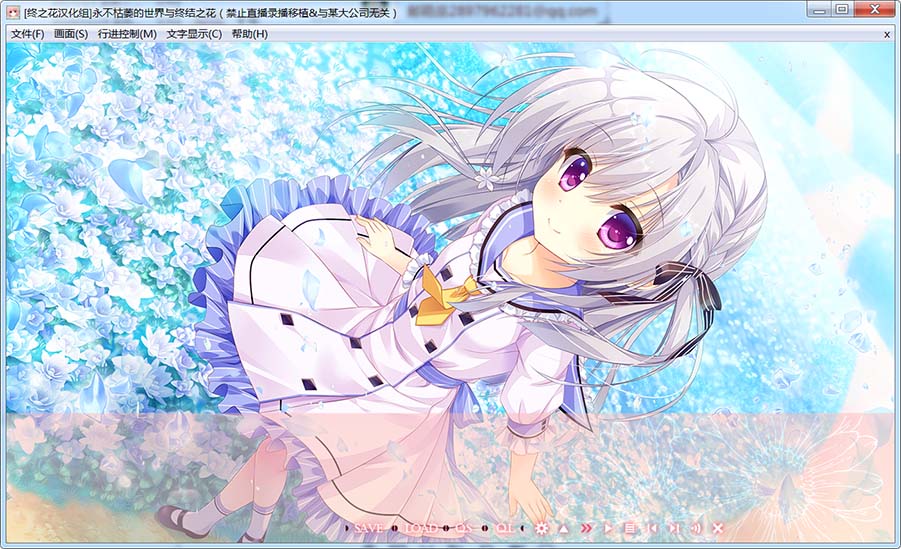Click the application icon in title bar
Image resolution: width=901 pixels, height=549 pixels.
point(13,13)
